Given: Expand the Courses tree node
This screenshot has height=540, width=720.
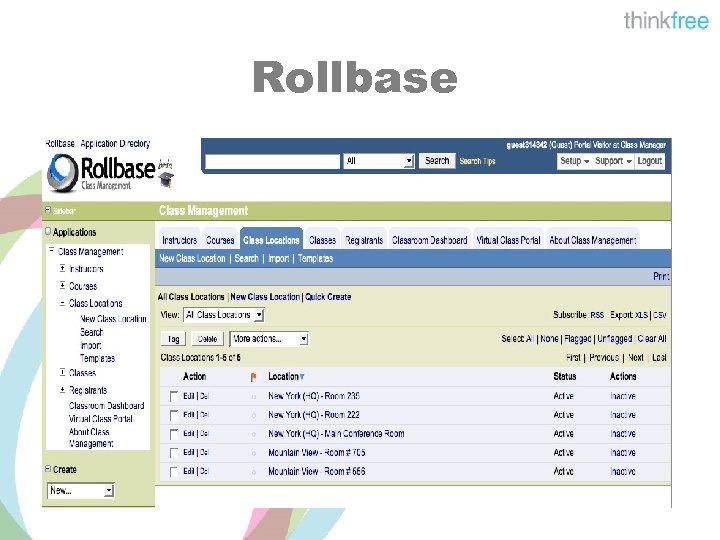Looking at the screenshot, I should click(62, 286).
